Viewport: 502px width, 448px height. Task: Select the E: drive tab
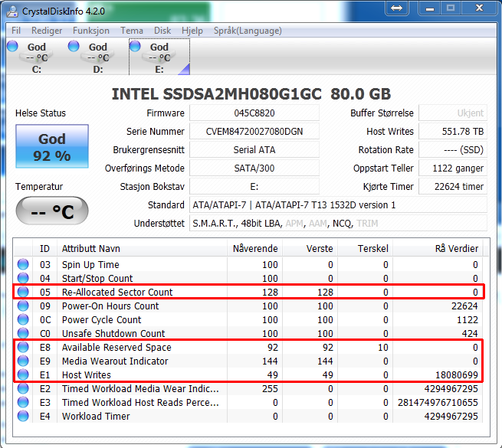pos(159,57)
